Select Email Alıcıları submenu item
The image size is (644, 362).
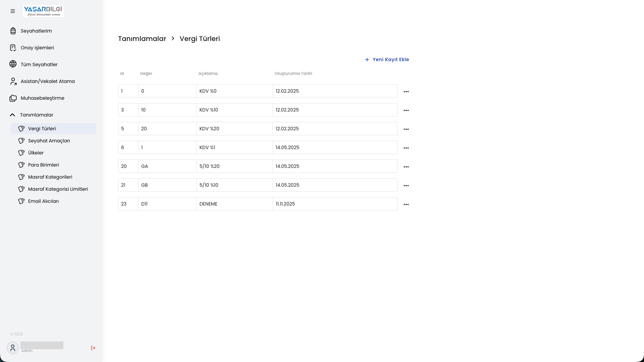(x=53, y=201)
